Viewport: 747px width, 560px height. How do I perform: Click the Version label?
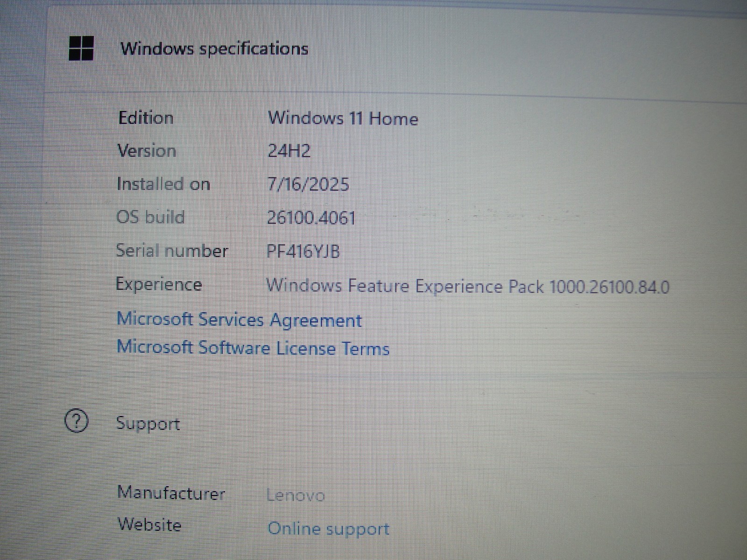[x=147, y=151]
